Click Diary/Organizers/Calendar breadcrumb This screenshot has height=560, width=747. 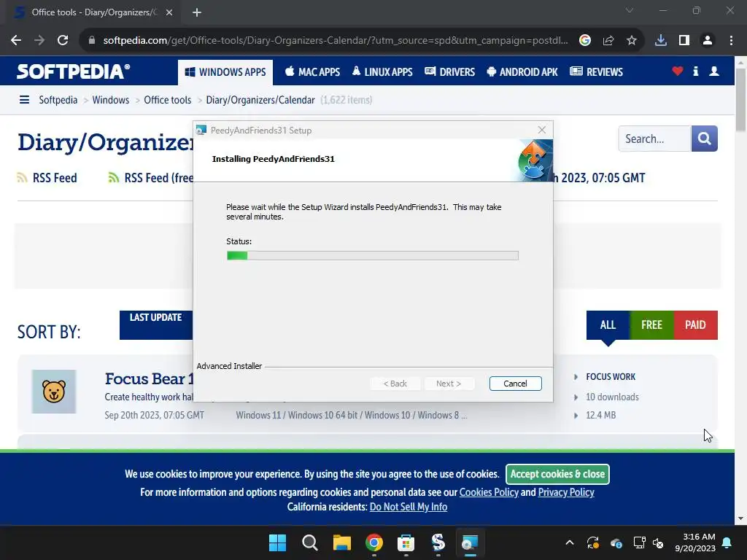coord(260,100)
